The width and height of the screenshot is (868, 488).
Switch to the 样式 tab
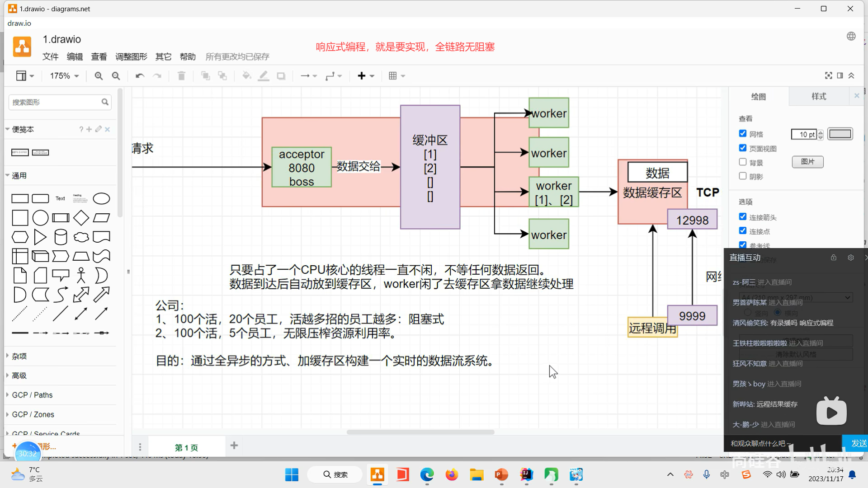[818, 96]
